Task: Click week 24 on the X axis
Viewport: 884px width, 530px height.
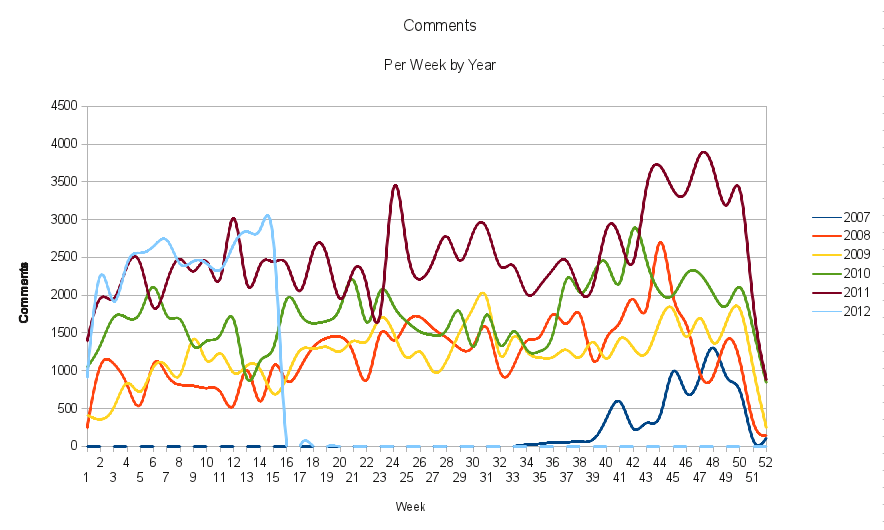Action: (393, 463)
